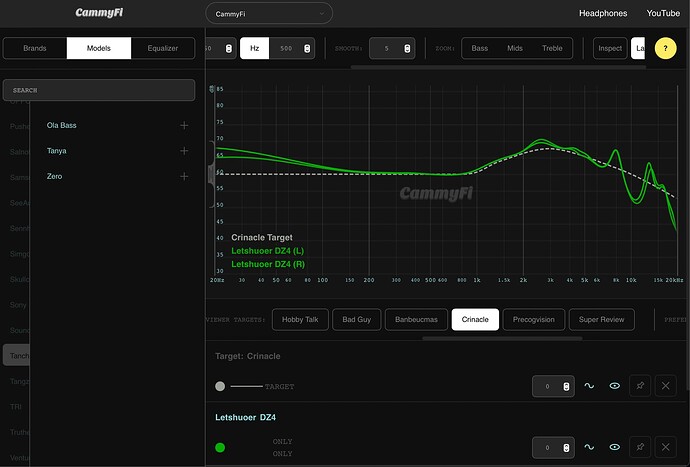Remove the Letshuoer DZ4 curve with X
This screenshot has width=690, height=467.
665,447
